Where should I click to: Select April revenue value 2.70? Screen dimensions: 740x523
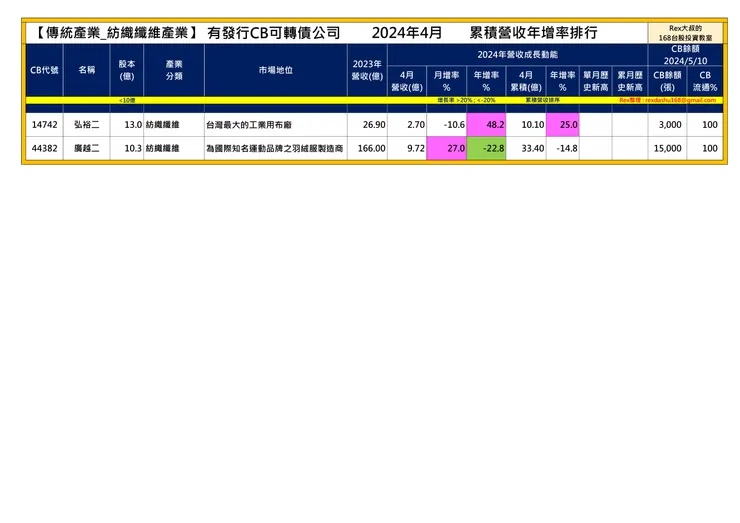click(416, 125)
